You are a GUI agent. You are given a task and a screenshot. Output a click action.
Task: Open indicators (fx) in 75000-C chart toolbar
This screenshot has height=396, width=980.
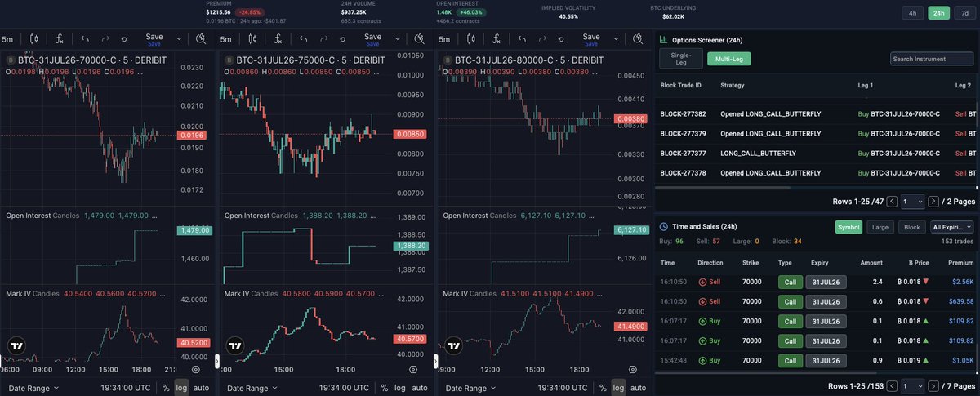click(278, 38)
